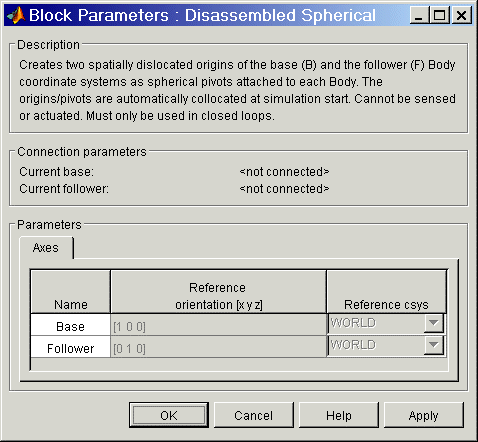Open Help for this block
Image resolution: width=478 pixels, height=442 pixels.
click(339, 415)
